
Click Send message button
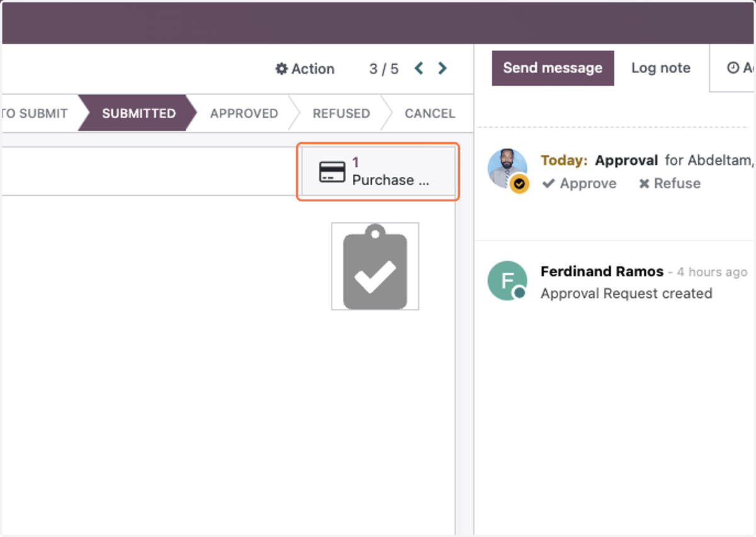pyautogui.click(x=553, y=68)
